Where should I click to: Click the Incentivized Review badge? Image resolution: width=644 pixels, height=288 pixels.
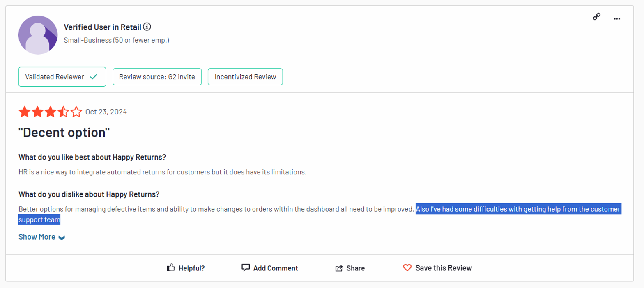coord(245,77)
